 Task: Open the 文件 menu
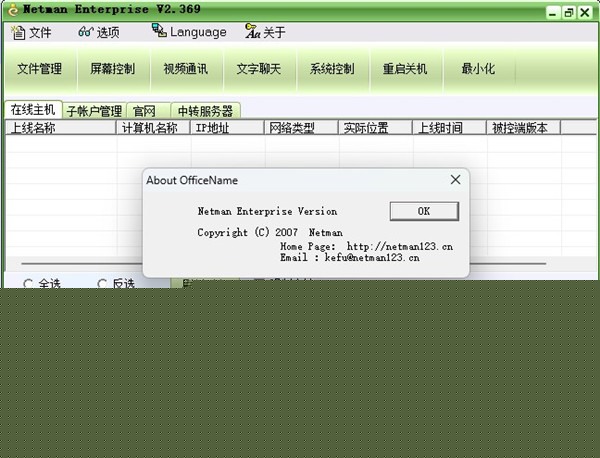(x=31, y=33)
